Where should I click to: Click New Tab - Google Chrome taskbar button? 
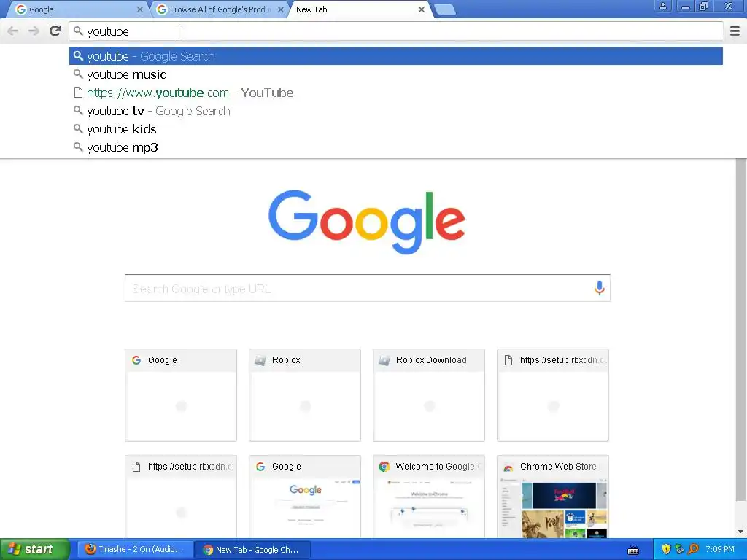[x=252, y=550]
